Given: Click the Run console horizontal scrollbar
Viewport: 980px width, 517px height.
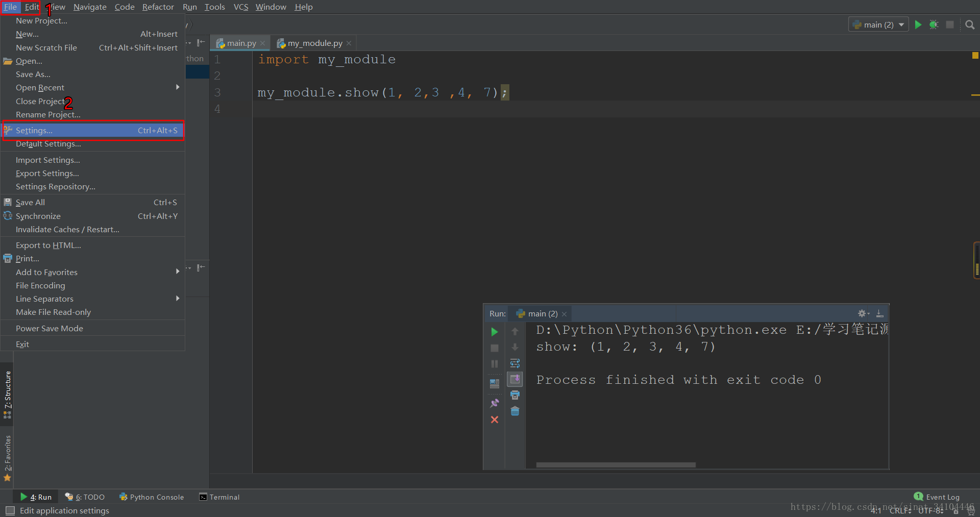Looking at the screenshot, I should [x=616, y=465].
